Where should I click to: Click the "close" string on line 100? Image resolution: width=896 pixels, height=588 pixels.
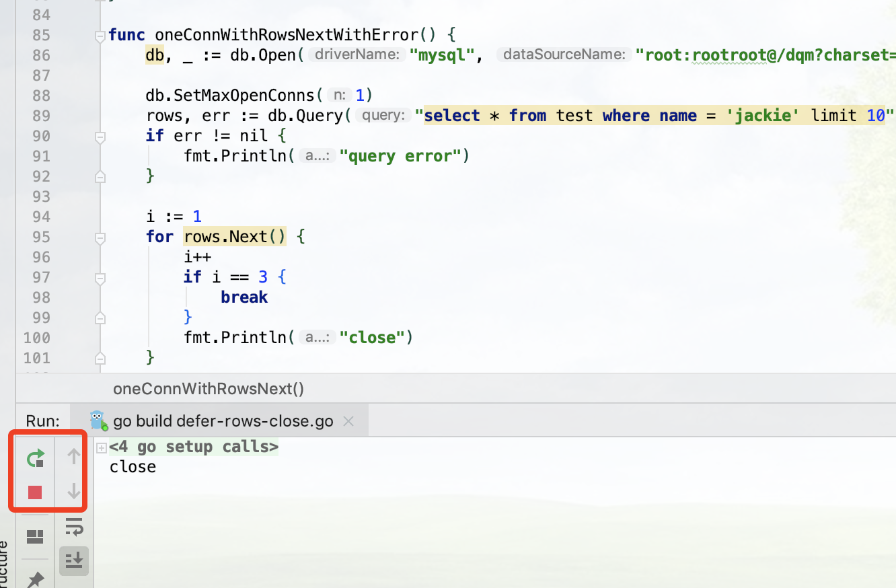click(371, 338)
